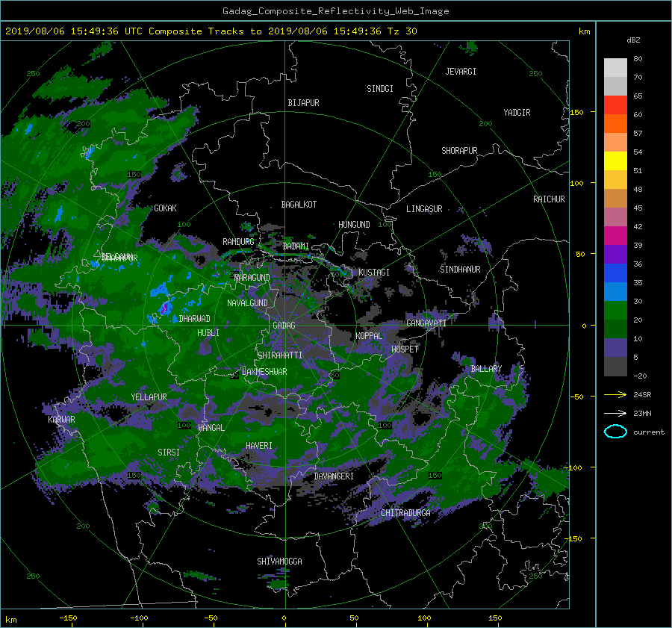Click the UTC Composite Tracks timestamp header
672x628 pixels.
tap(211, 31)
